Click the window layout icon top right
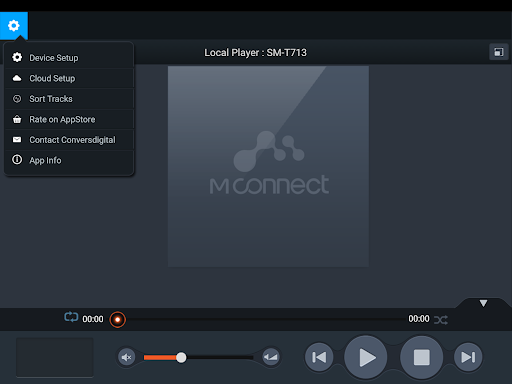This screenshot has width=512, height=384. (x=499, y=52)
